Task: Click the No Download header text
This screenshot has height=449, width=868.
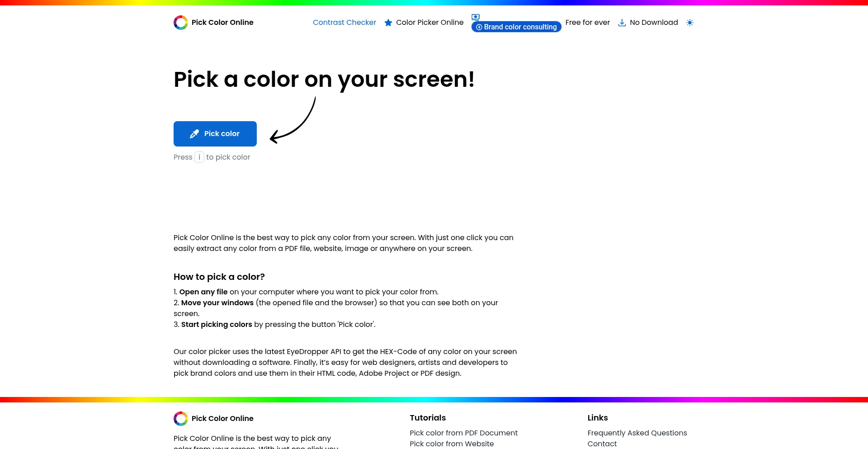Action: (654, 23)
